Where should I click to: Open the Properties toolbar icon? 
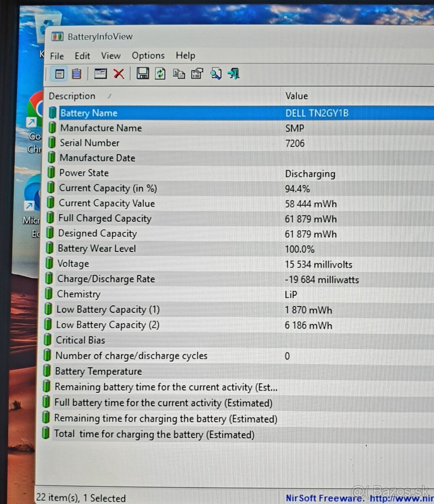[x=197, y=73]
